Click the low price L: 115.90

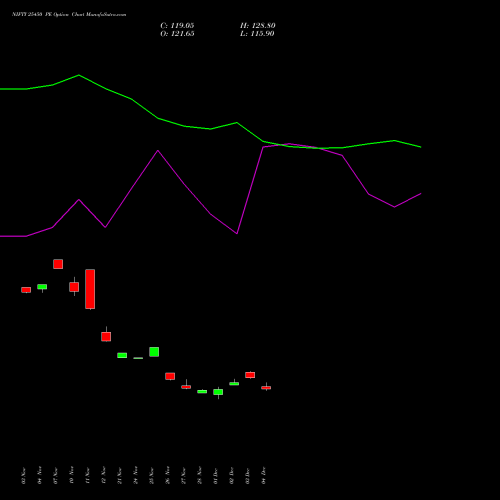coord(257,34)
